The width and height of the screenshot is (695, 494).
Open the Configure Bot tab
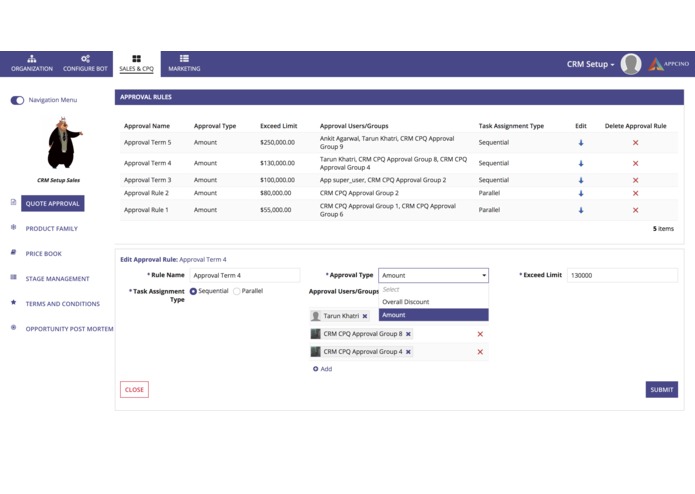(85, 63)
